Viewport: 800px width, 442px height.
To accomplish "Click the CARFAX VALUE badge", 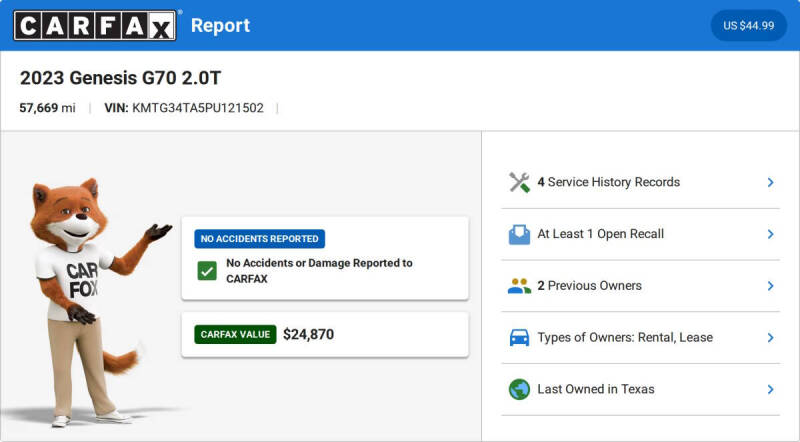I will [x=235, y=334].
